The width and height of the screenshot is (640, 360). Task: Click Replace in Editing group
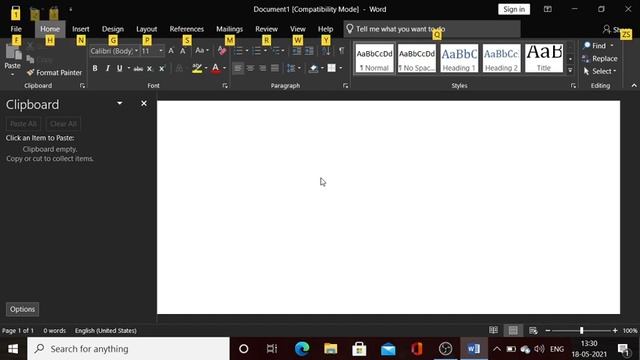point(600,59)
